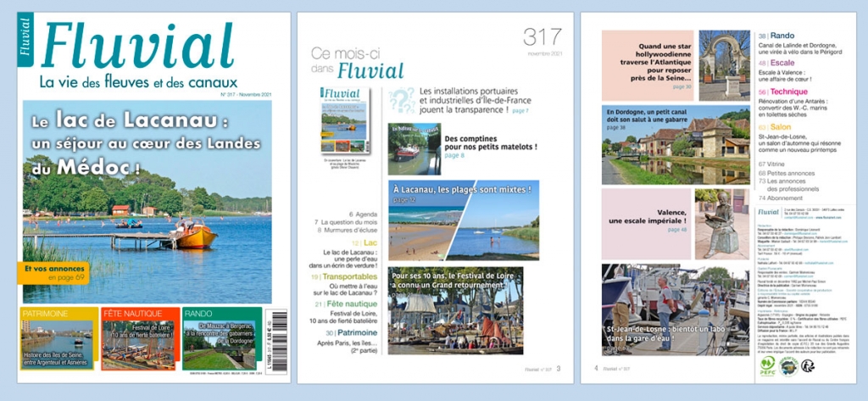Image resolution: width=868 pixels, height=401 pixels.
Task: Select the '12 | Lac' section heading
Action: 364,242
